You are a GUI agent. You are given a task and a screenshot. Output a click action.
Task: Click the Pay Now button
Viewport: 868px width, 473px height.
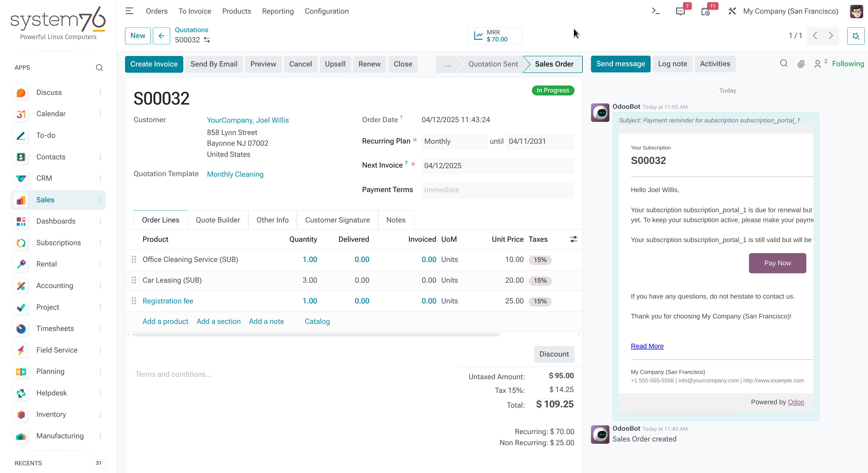(x=777, y=263)
